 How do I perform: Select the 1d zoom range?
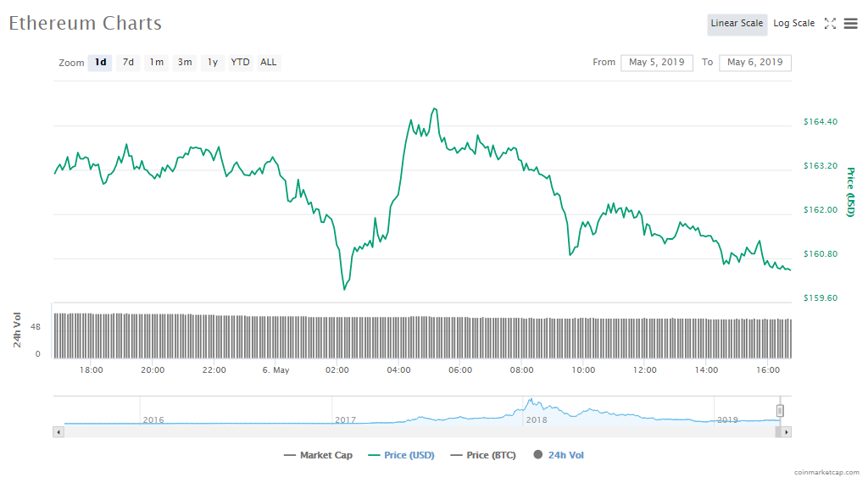[100, 63]
